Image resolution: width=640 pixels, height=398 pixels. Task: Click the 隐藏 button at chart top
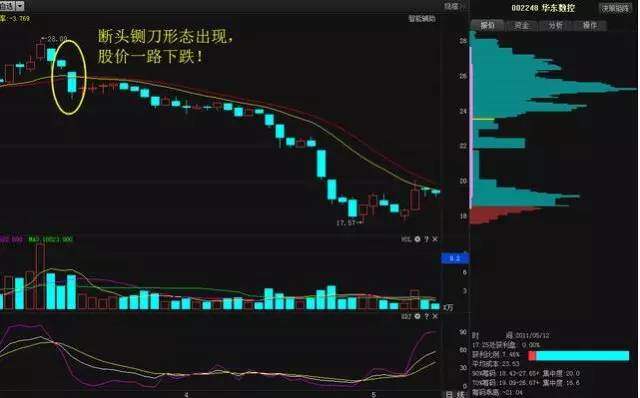[x=451, y=6]
